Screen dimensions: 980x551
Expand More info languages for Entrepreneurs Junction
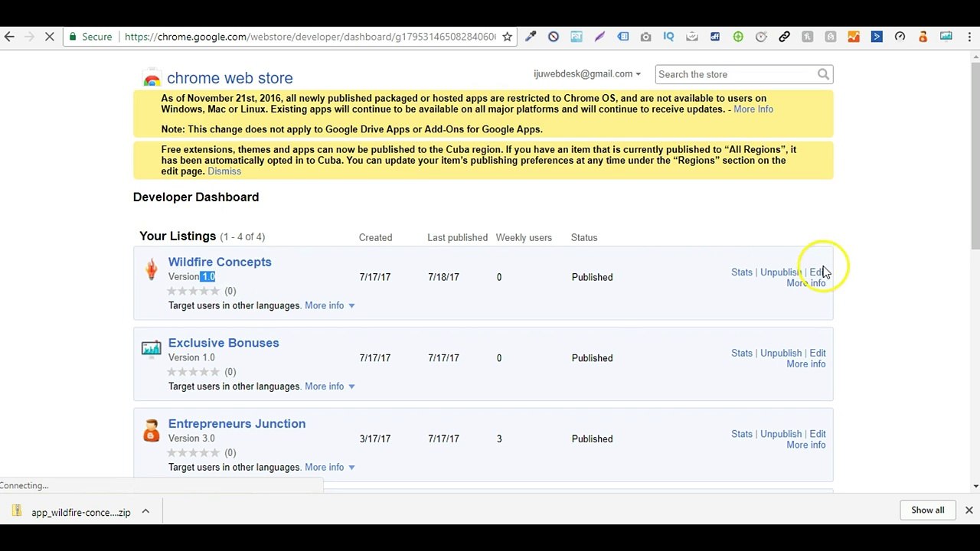pyautogui.click(x=330, y=468)
